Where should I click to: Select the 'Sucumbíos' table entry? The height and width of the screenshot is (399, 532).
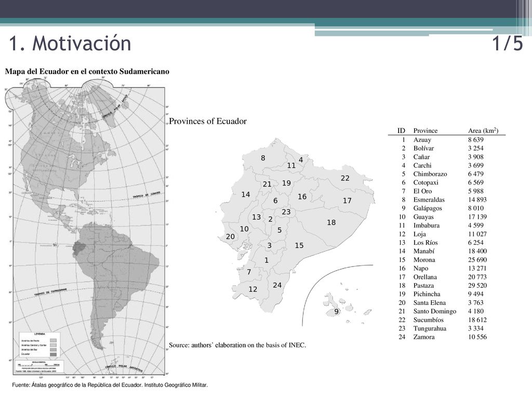click(x=428, y=320)
